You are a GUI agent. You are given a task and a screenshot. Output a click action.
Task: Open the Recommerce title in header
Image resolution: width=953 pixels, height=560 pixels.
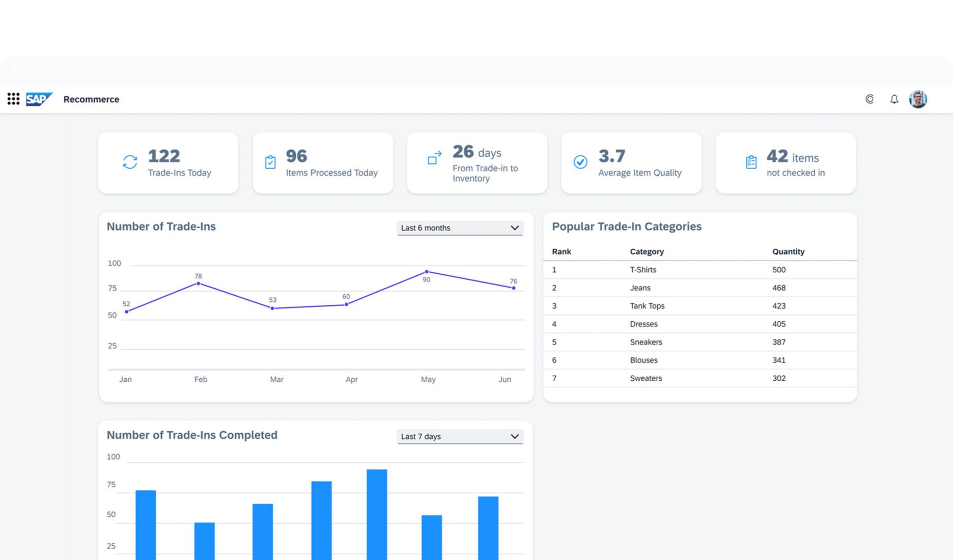pyautogui.click(x=91, y=99)
